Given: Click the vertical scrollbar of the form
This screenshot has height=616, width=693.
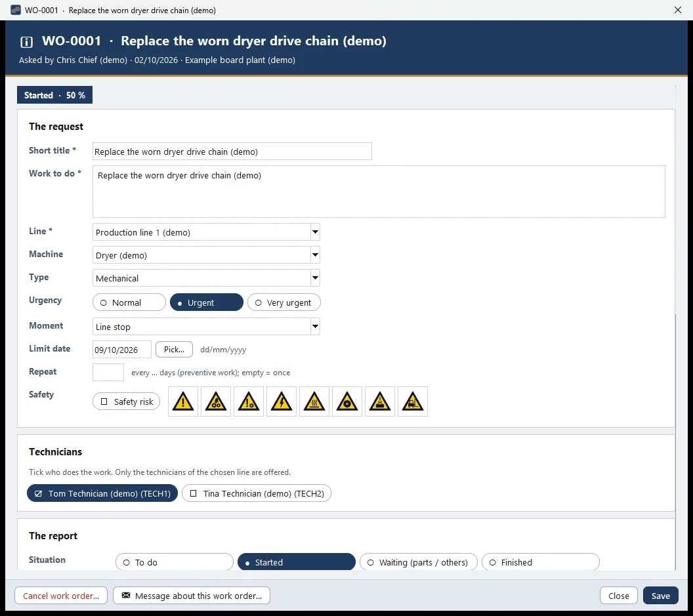Looking at the screenshot, I should (x=676, y=327).
